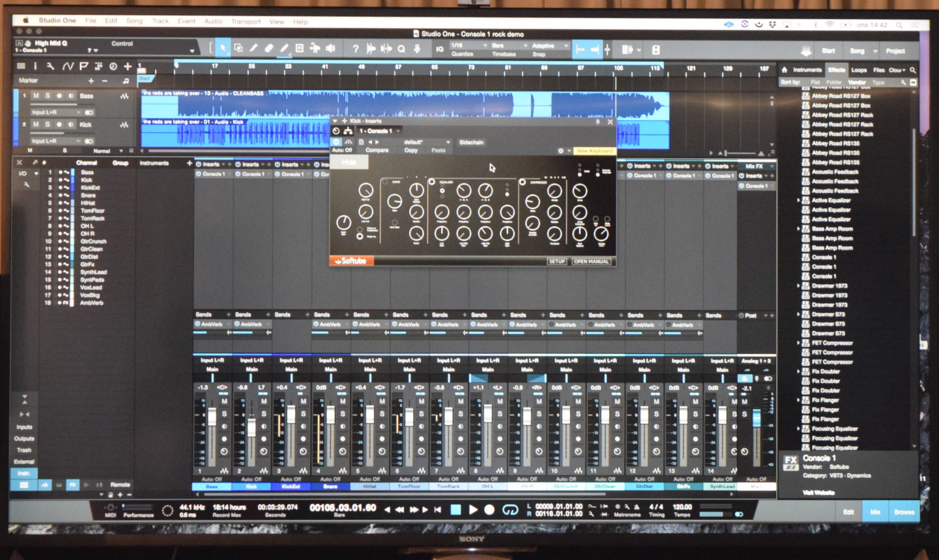Screen dimensions: 939x560
Task: Click the Kick channel volume fader
Action: (x=252, y=428)
